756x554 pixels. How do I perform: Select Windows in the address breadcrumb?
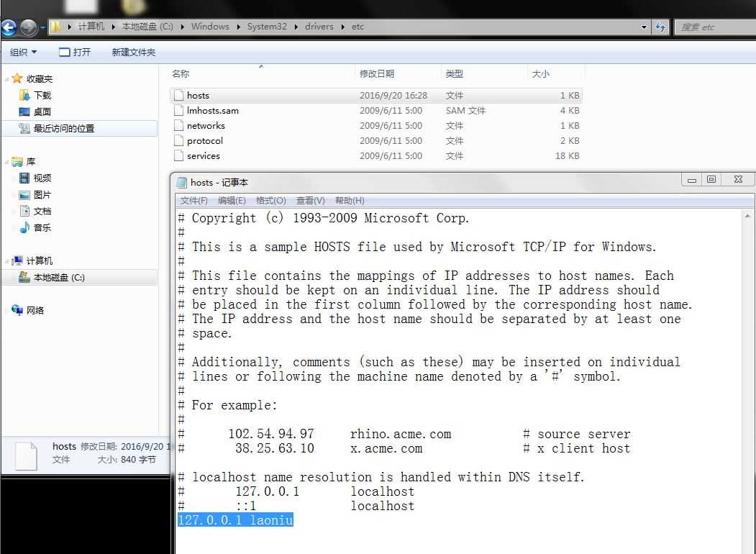[x=210, y=27]
